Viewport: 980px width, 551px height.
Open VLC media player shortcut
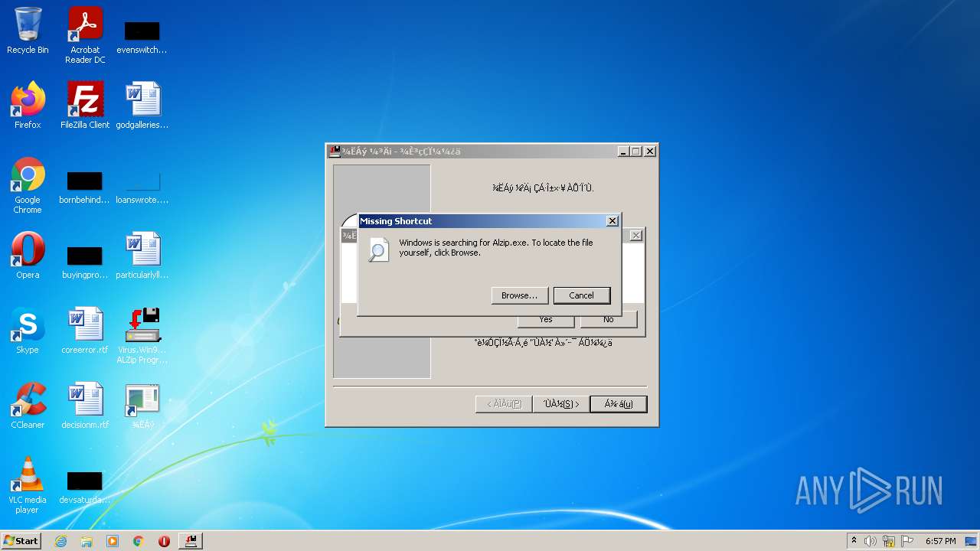click(28, 485)
